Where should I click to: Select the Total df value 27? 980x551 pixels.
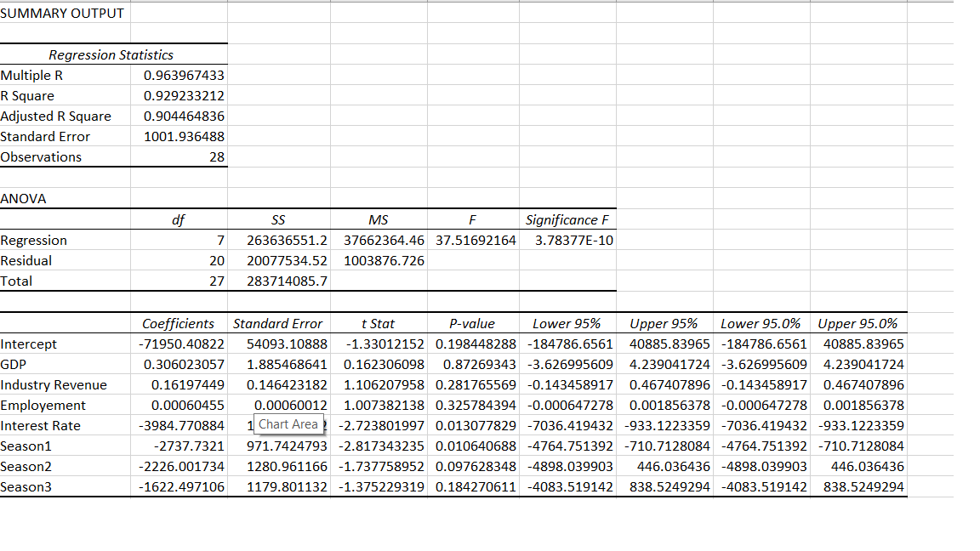coord(179,281)
